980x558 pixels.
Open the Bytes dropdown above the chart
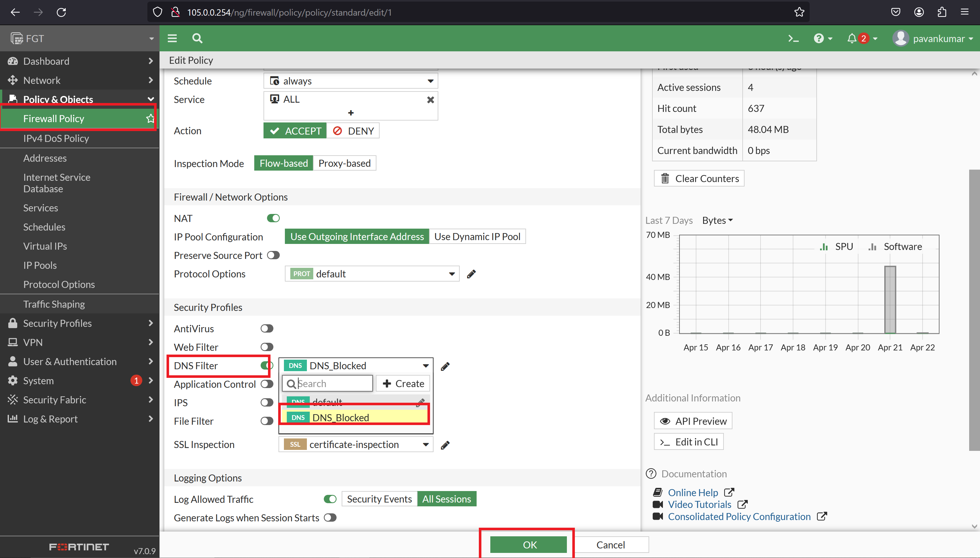coord(716,220)
